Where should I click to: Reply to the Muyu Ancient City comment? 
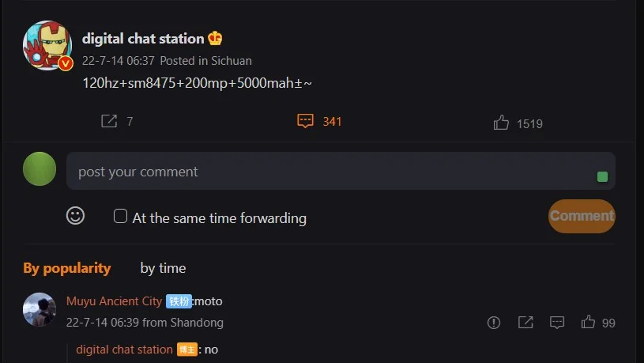click(x=557, y=322)
